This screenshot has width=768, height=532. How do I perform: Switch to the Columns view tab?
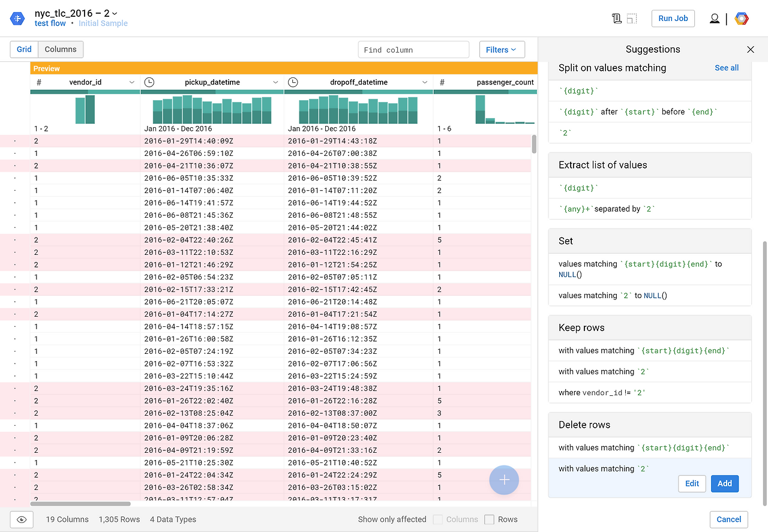[x=61, y=49]
